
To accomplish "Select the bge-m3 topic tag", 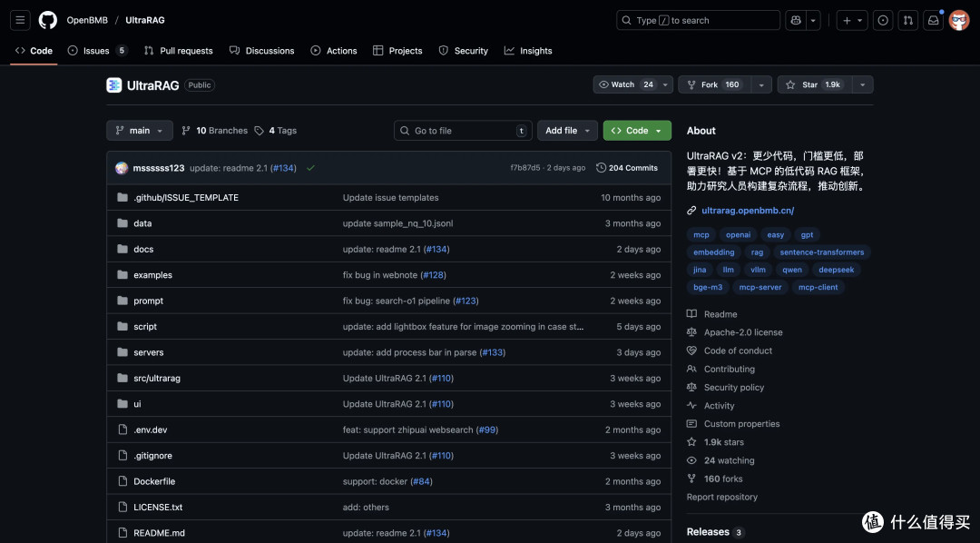I will pos(708,287).
